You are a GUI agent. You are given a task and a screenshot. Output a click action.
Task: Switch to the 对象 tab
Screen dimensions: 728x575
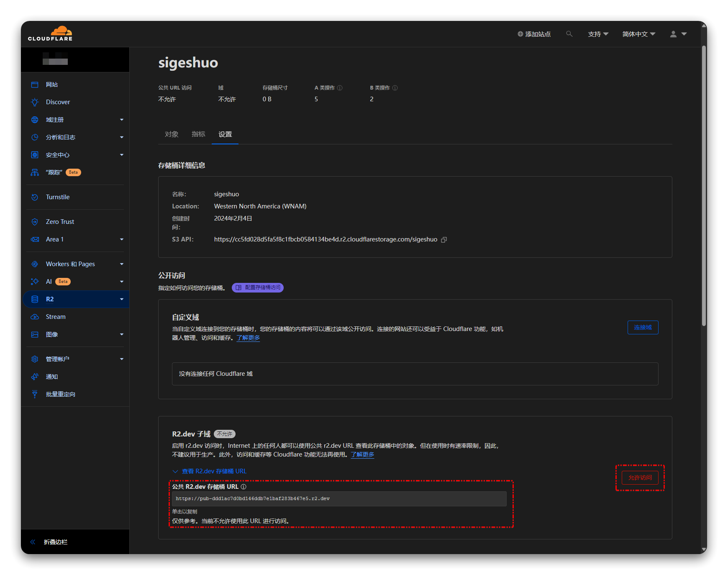(172, 134)
